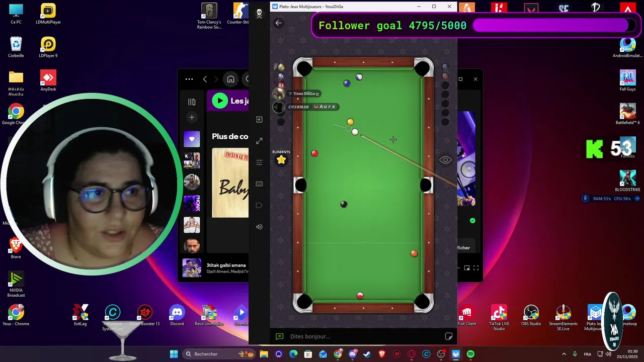Open ExitLag desktop shortcut
644x362 pixels.
[80, 316]
